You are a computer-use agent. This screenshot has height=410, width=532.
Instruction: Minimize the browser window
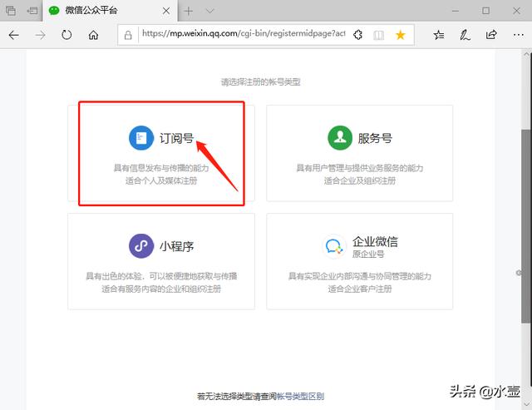pyautogui.click(x=456, y=11)
